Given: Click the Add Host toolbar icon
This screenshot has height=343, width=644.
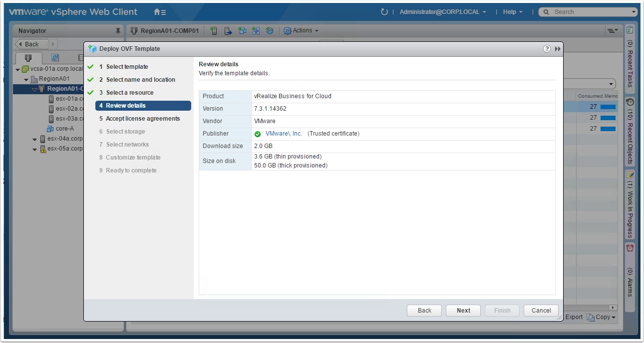Looking at the screenshot, I should 214,31.
